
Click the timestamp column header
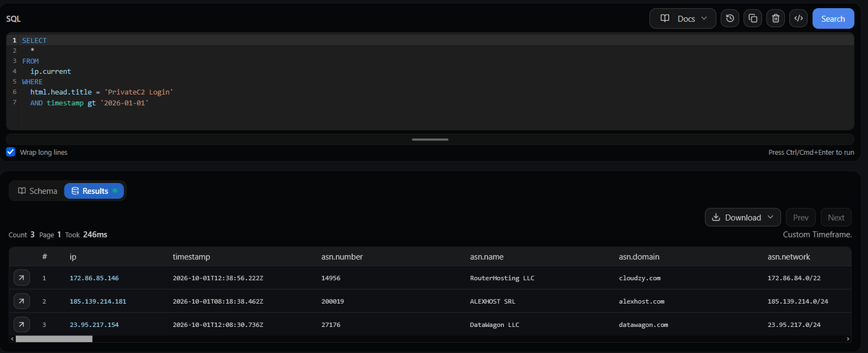(x=192, y=257)
